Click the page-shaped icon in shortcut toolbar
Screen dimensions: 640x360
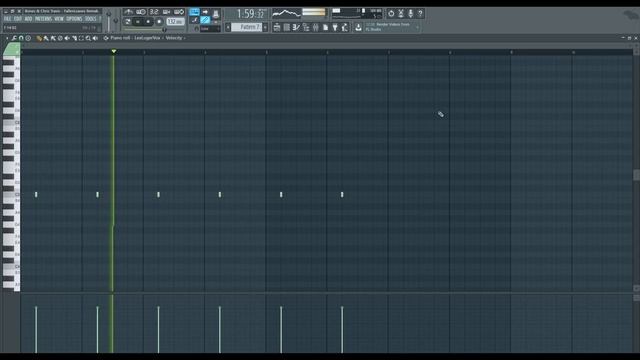click(x=325, y=27)
